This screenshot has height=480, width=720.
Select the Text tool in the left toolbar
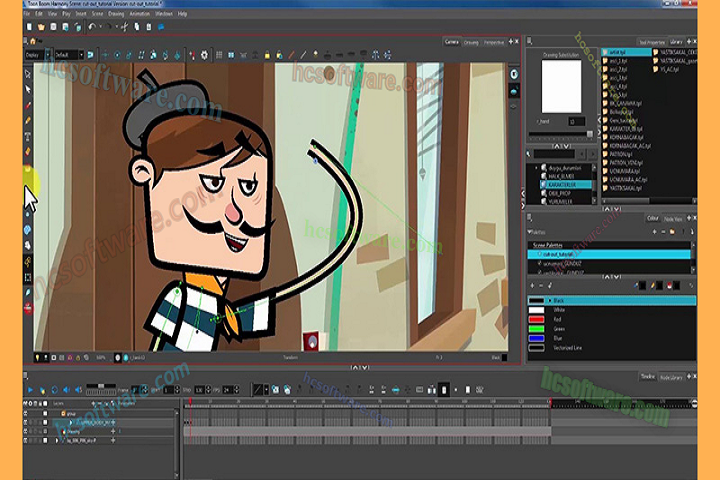click(x=28, y=136)
